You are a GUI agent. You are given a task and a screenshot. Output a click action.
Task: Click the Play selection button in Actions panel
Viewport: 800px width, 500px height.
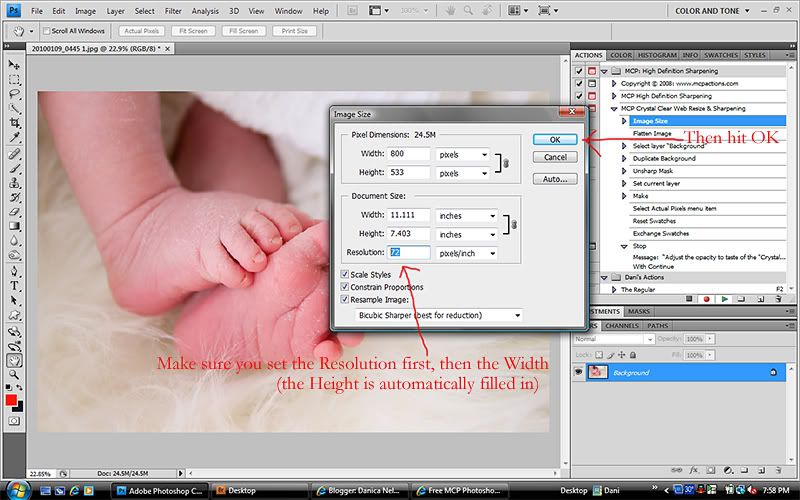click(x=725, y=299)
